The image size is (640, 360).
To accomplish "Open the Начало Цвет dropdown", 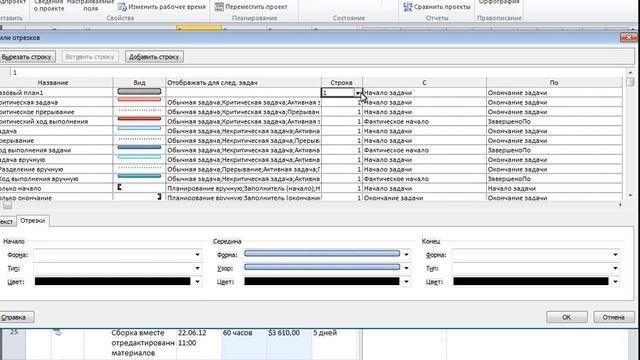I will 197,282.
